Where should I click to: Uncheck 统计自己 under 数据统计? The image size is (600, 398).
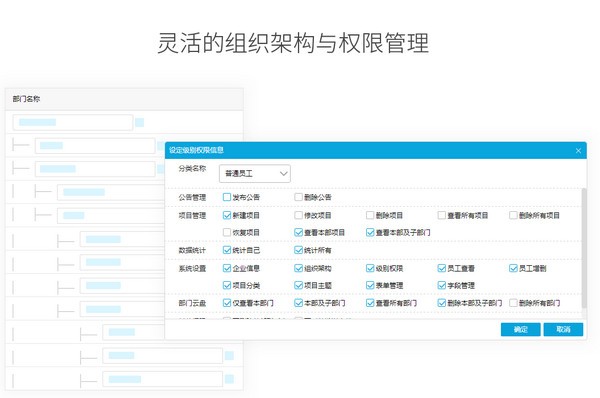(227, 250)
